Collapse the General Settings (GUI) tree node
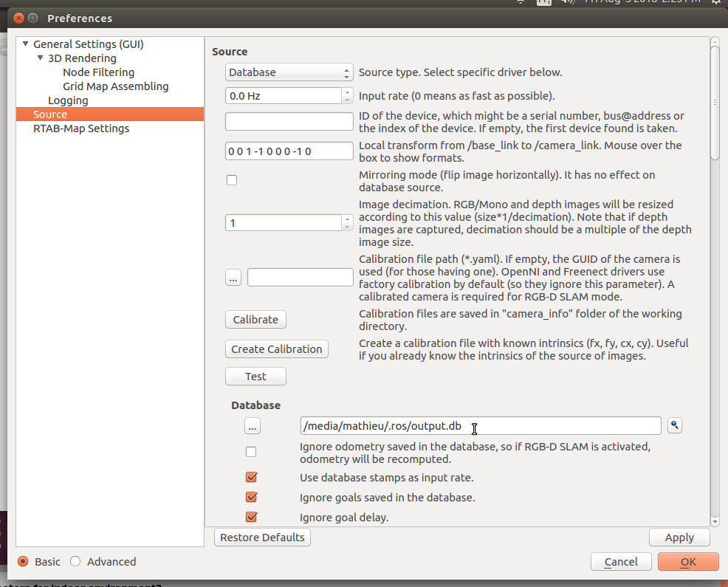This screenshot has width=728, height=587. pyautogui.click(x=26, y=44)
